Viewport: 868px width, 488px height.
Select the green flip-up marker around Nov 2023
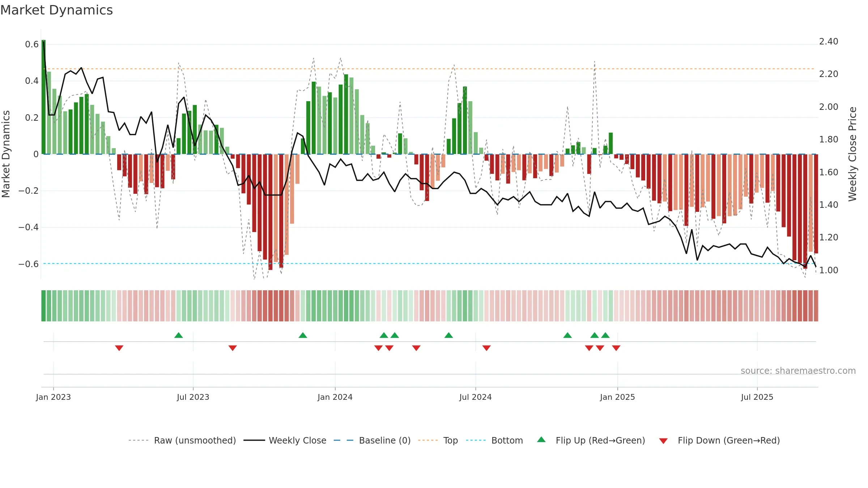coord(303,335)
